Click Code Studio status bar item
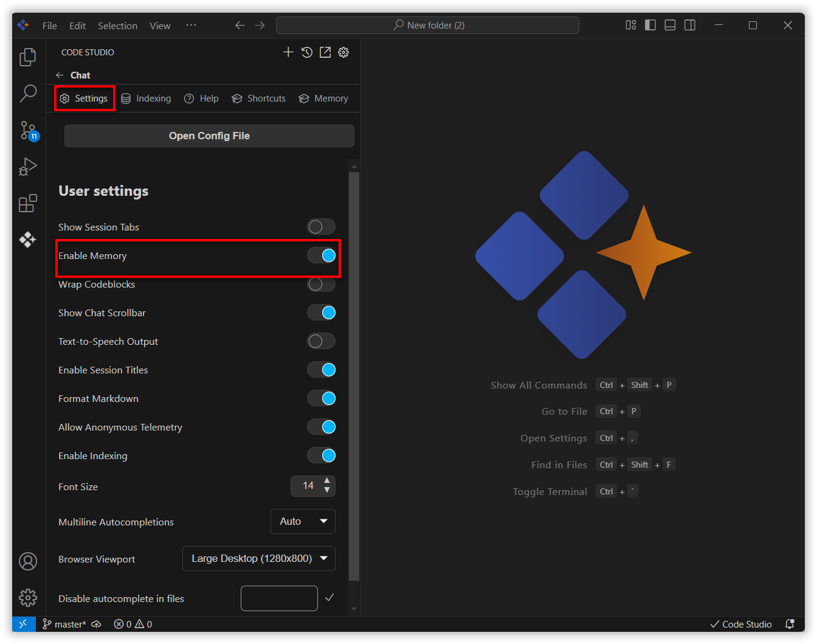Screen dimensions: 817x644 [741, 625]
